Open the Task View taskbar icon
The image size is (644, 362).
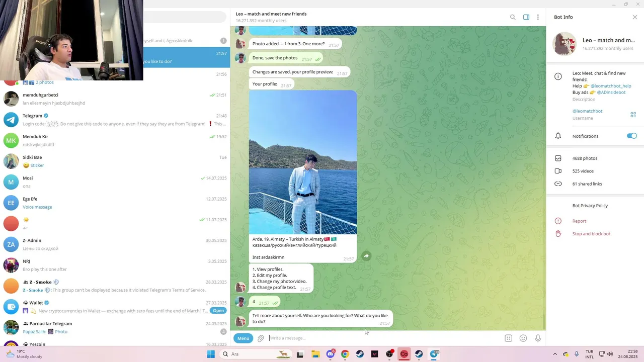pos(300,354)
